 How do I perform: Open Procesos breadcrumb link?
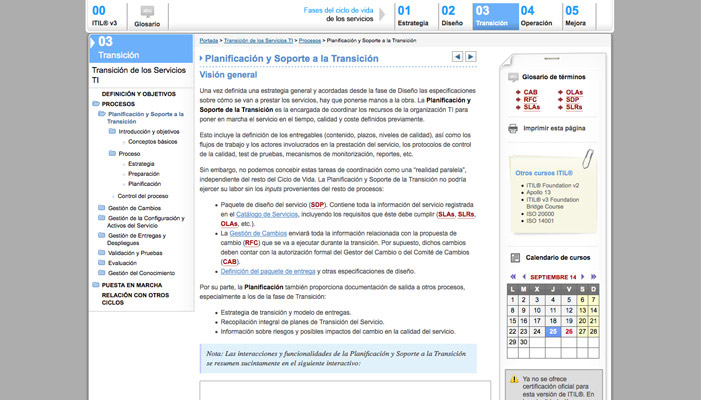310,41
